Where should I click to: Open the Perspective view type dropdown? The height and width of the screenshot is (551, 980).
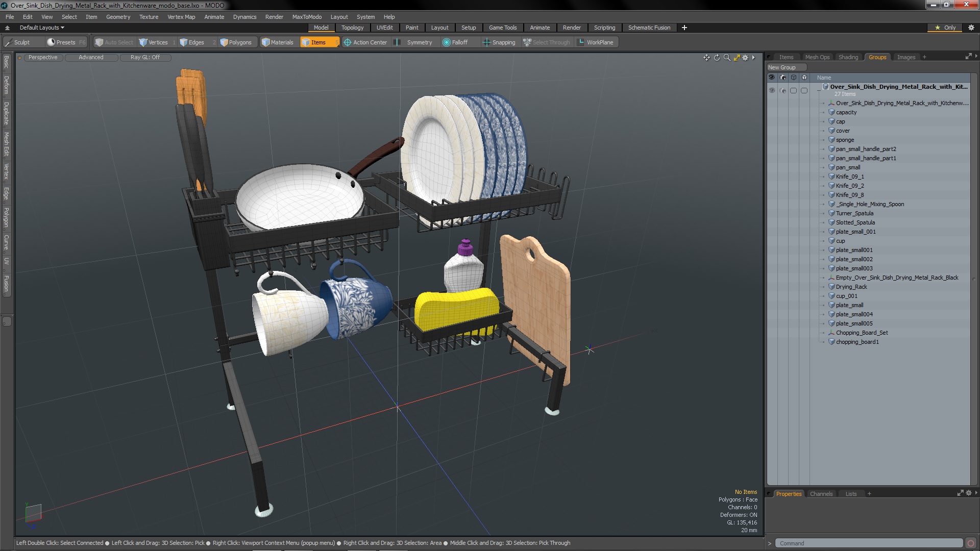click(43, 57)
